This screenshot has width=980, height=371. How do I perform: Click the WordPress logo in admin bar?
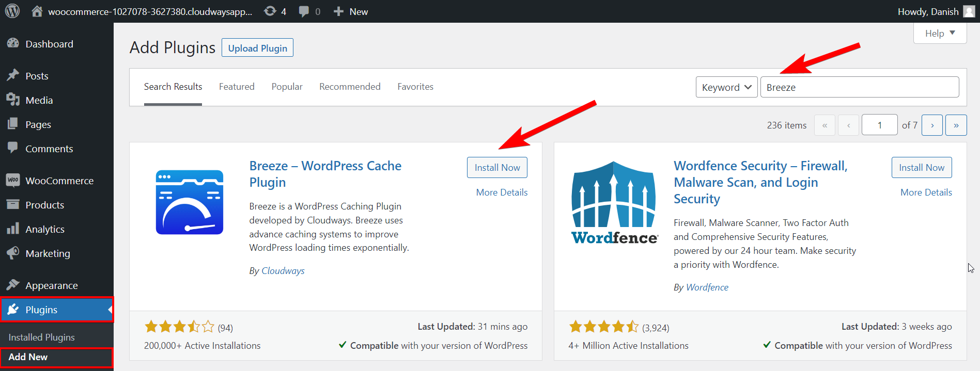tap(12, 11)
